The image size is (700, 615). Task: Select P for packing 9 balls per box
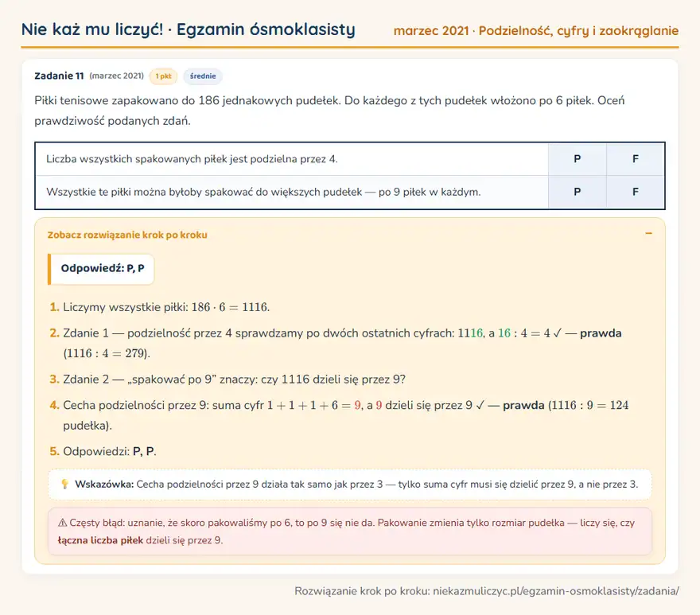pos(577,192)
